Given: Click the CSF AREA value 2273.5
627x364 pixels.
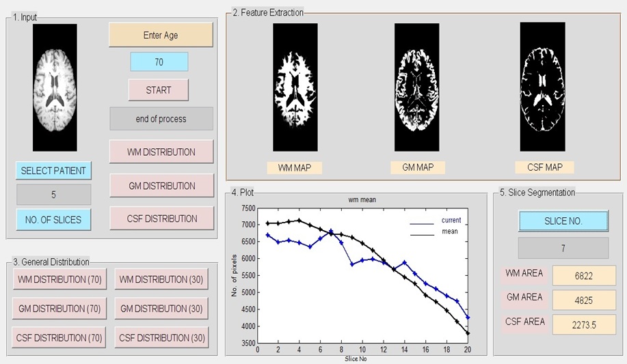Looking at the screenshot, I should tap(584, 325).
